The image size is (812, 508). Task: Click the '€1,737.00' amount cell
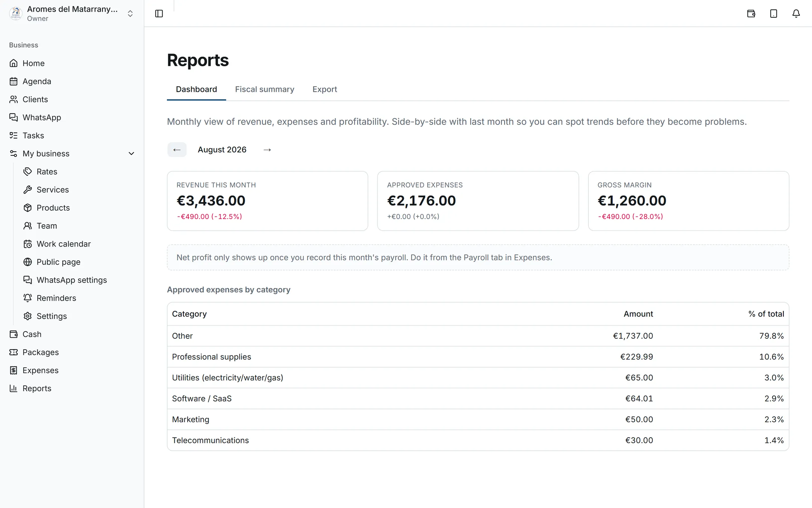(633, 336)
